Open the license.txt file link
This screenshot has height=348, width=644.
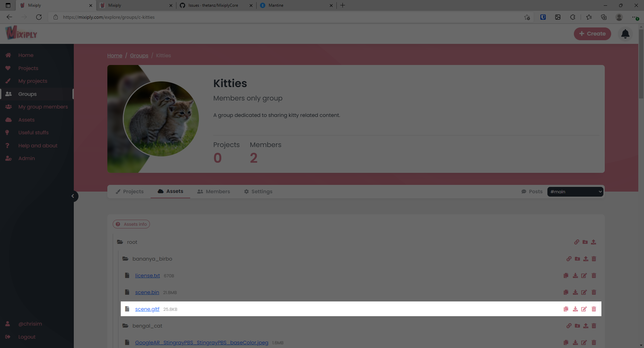click(148, 276)
